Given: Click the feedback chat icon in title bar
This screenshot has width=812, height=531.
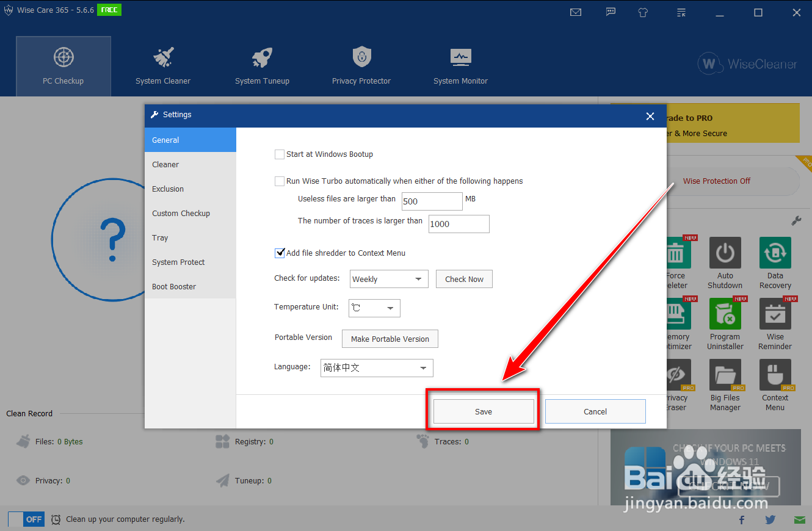Looking at the screenshot, I should point(611,12).
